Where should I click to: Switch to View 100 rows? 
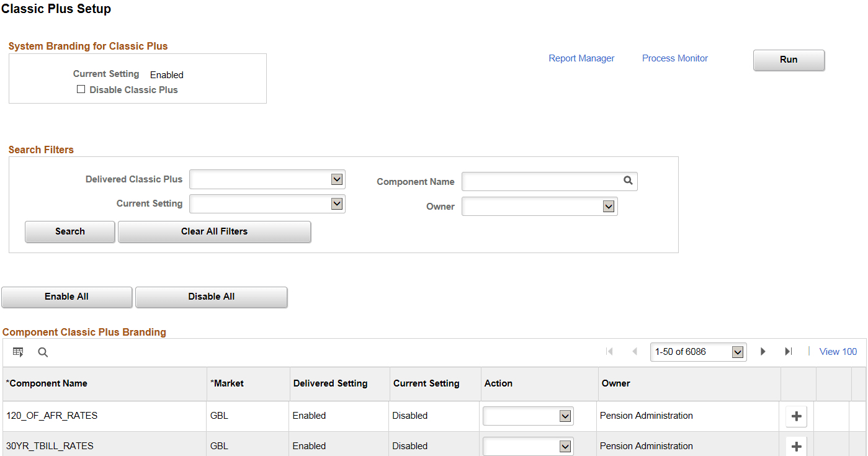837,351
